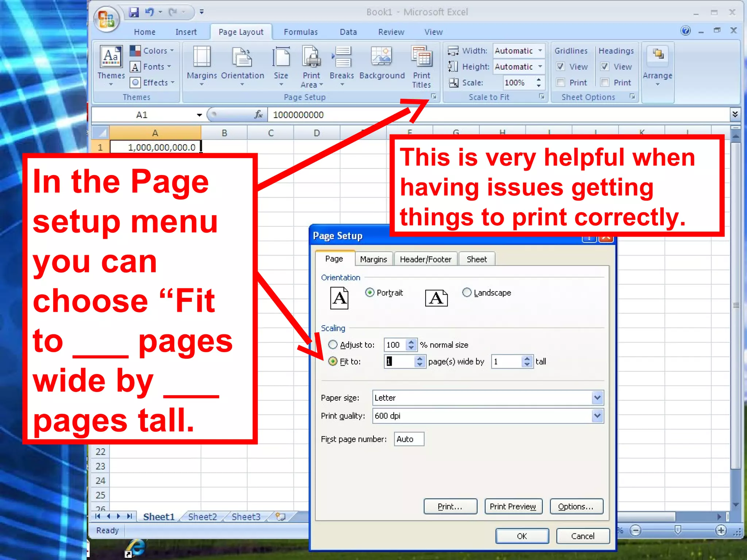Image resolution: width=747 pixels, height=560 pixels.
Task: Select Portrait orientation radio button
Action: pyautogui.click(x=369, y=292)
